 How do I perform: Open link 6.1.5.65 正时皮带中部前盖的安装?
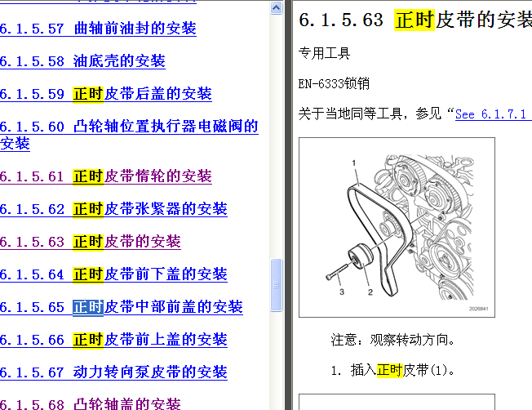point(122,307)
